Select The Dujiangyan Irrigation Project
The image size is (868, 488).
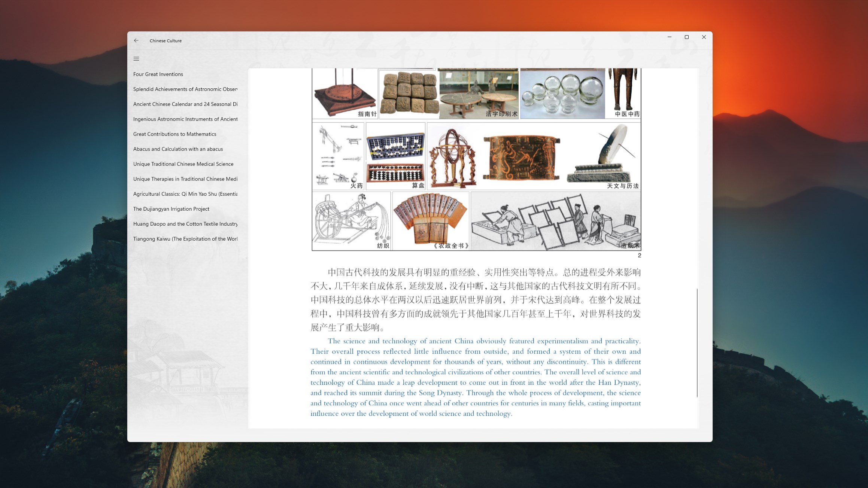point(171,209)
